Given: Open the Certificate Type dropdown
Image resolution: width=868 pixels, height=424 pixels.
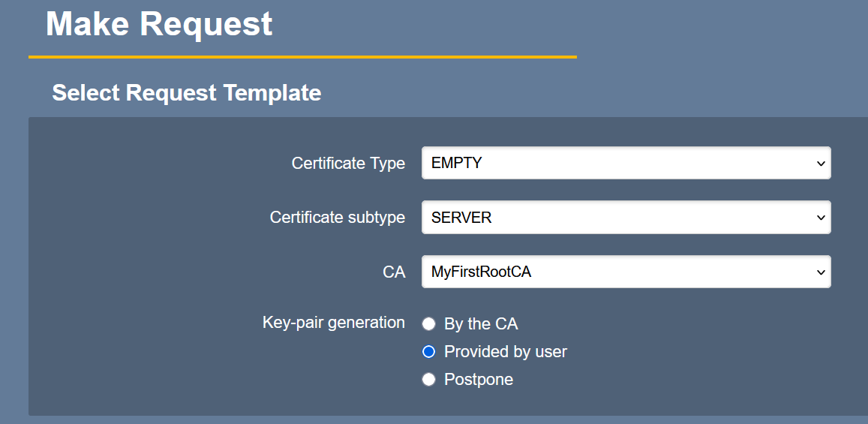Looking at the screenshot, I should 626,163.
